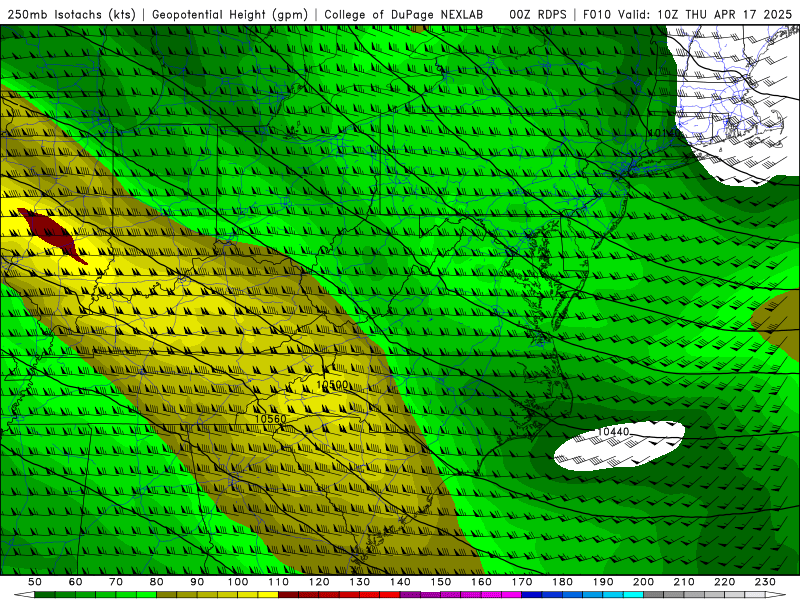Screen dimensions: 800x600
Task: Click the legend value 120
Action: [319, 582]
